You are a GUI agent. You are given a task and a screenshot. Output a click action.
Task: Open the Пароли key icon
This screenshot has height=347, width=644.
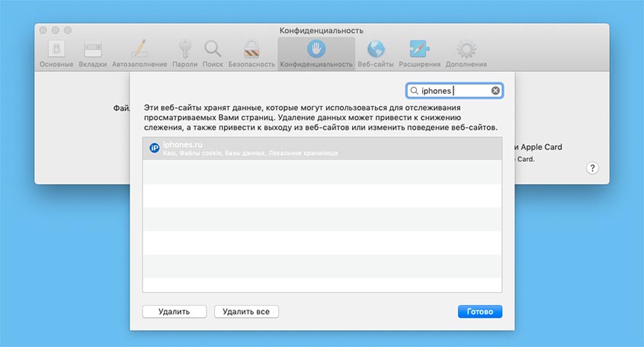185,50
